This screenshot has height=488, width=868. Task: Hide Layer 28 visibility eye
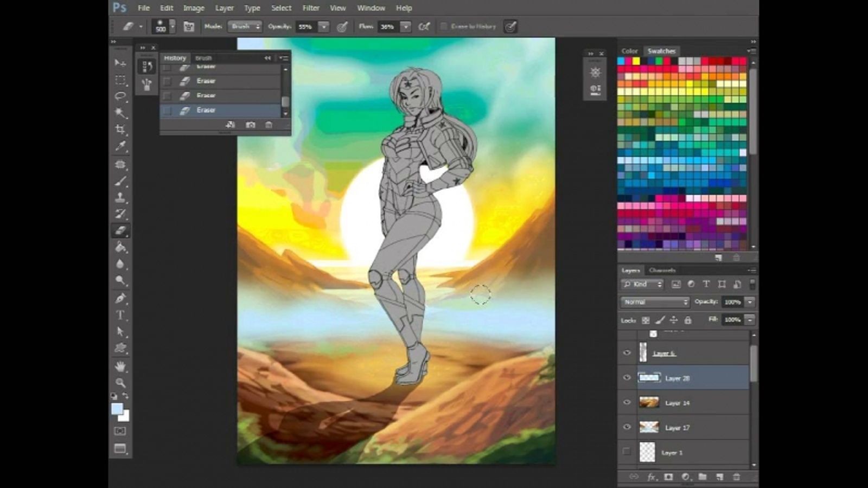[627, 378]
